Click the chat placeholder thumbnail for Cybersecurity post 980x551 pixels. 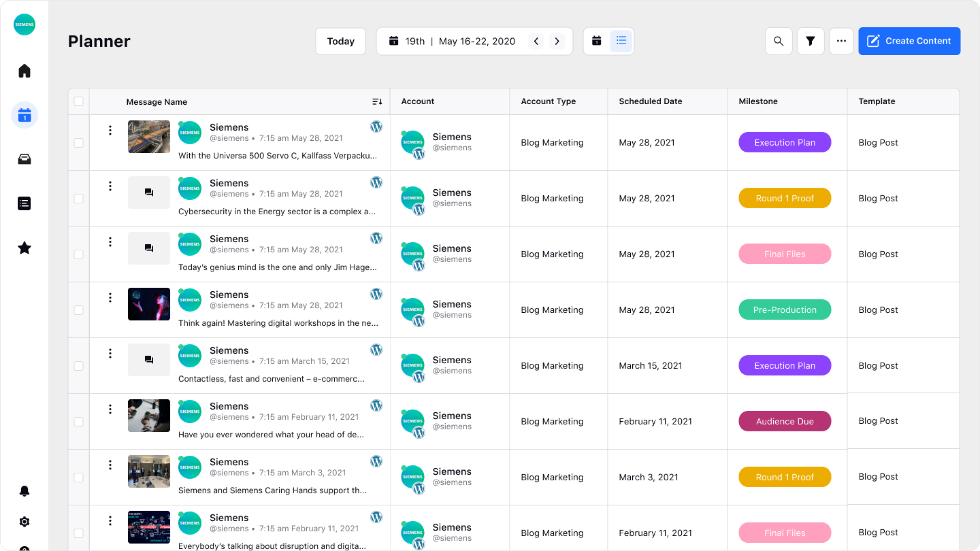coord(149,192)
